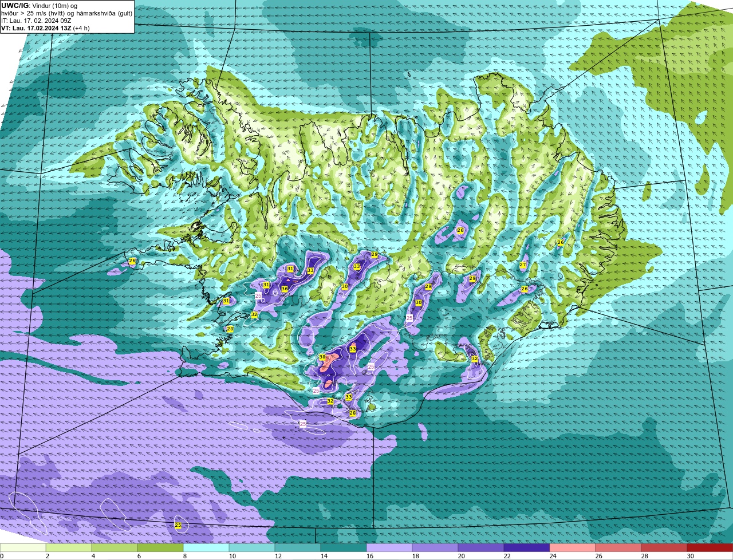Viewport: 733px width, 560px height.
Task: Click the 8–10 m/s pale cyan legend swatch
Action: click(x=206, y=547)
